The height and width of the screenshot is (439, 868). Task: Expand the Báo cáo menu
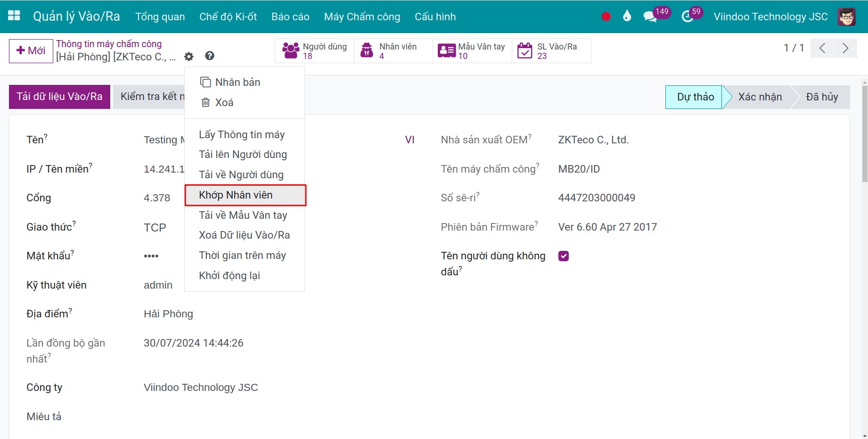click(290, 17)
